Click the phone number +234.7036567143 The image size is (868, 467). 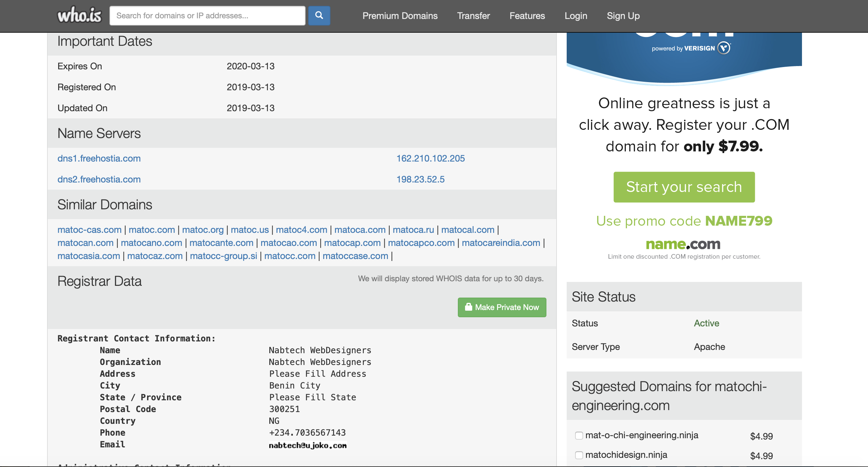tap(307, 433)
